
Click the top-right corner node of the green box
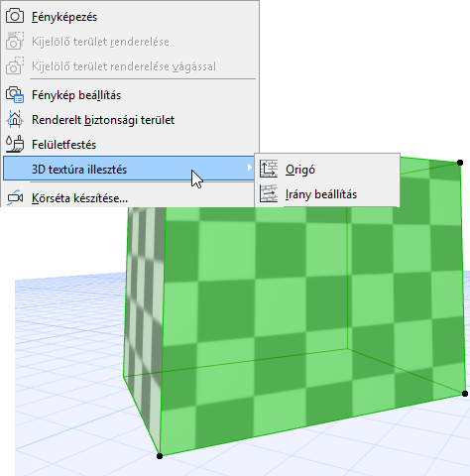click(x=460, y=163)
